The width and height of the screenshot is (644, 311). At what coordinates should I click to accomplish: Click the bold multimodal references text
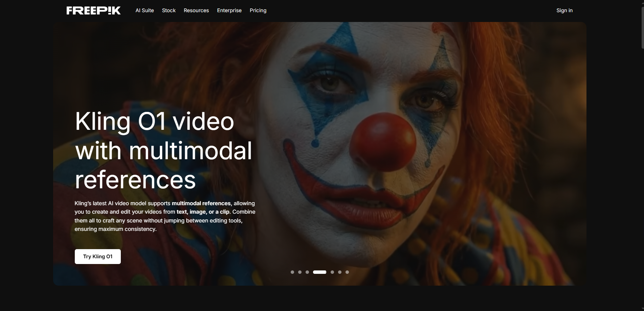(x=201, y=203)
